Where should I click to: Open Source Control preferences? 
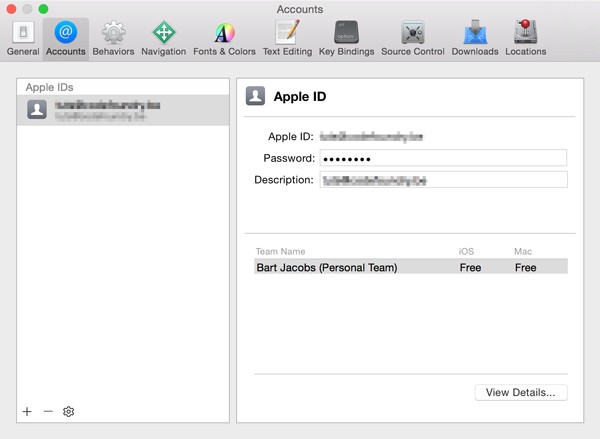[x=412, y=39]
